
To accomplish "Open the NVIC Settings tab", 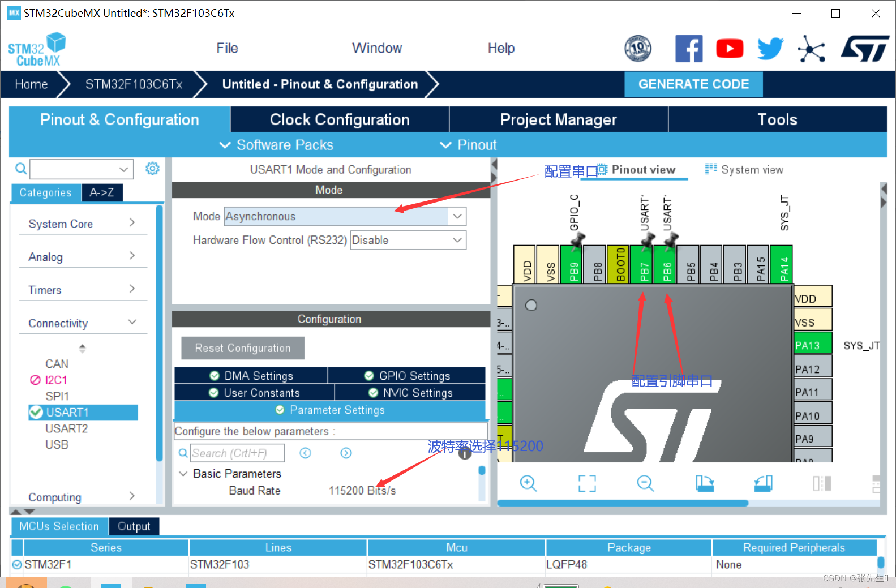I will click(410, 393).
